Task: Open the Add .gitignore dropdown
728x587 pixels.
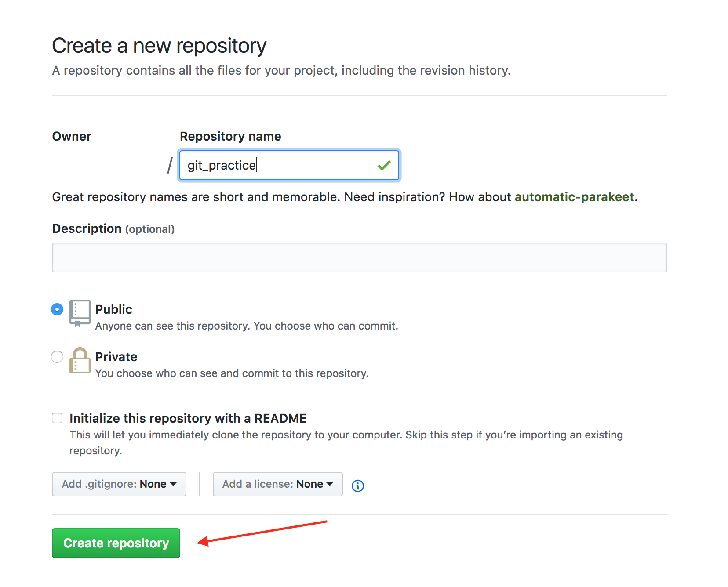Action: [119, 484]
